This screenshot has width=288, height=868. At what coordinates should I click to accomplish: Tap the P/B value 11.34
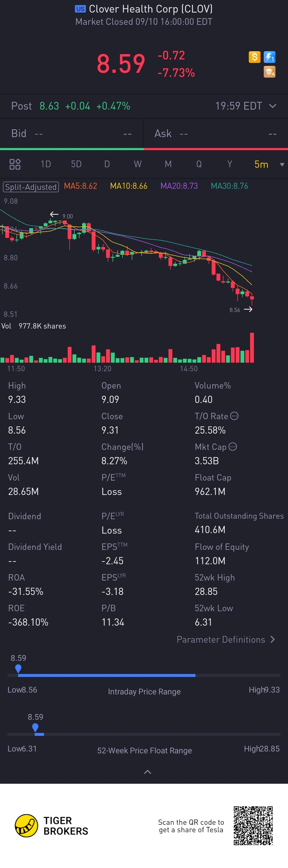pos(113,622)
